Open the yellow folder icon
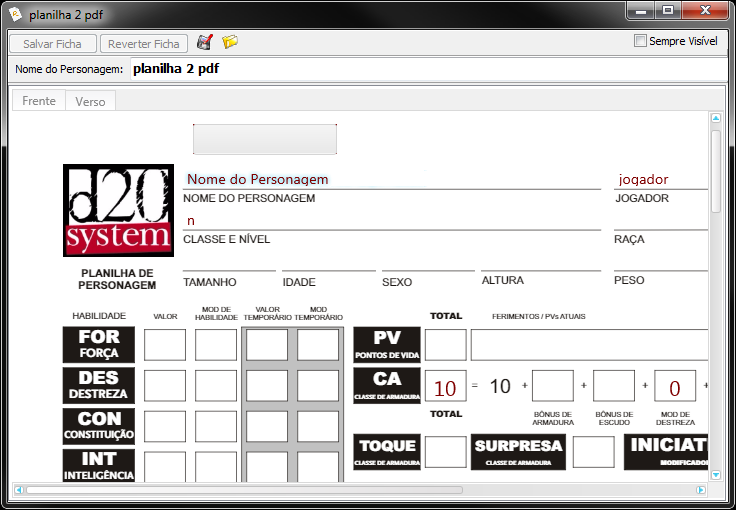The width and height of the screenshot is (736, 510). [230, 43]
